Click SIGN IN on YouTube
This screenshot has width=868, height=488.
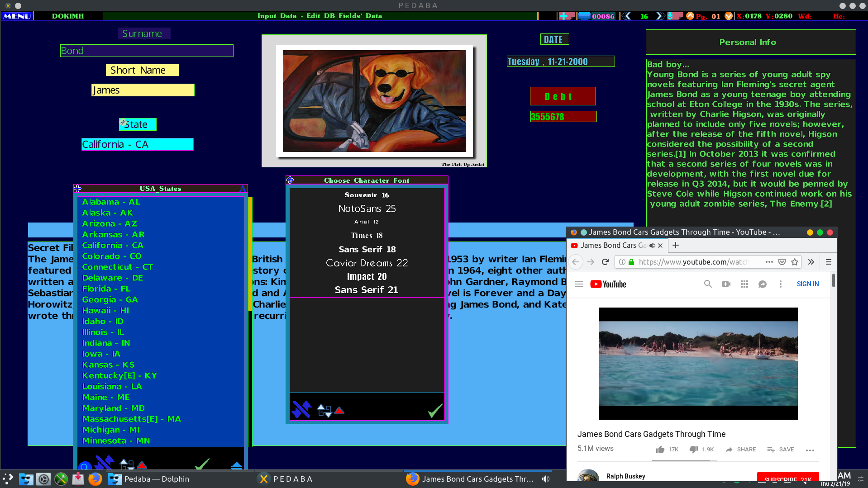808,284
